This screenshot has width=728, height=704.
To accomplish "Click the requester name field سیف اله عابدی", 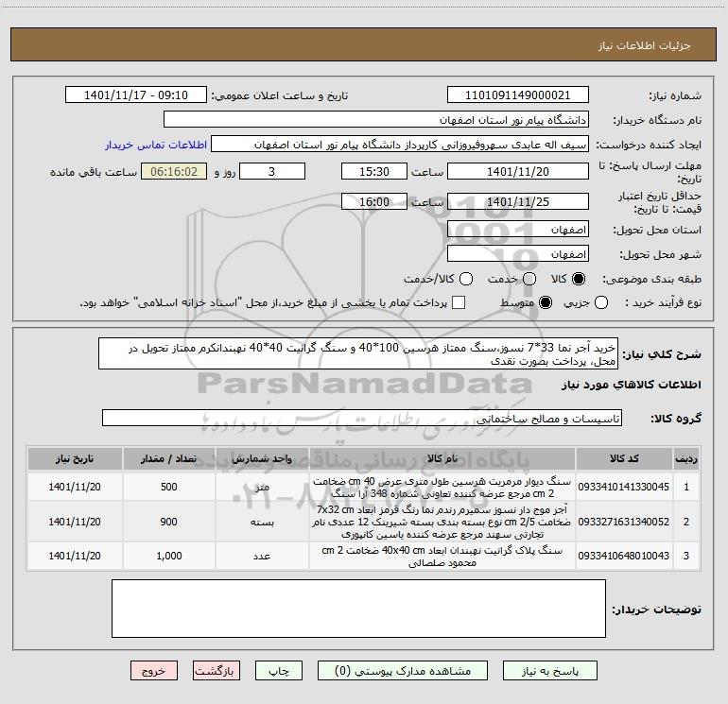I will coord(400,145).
